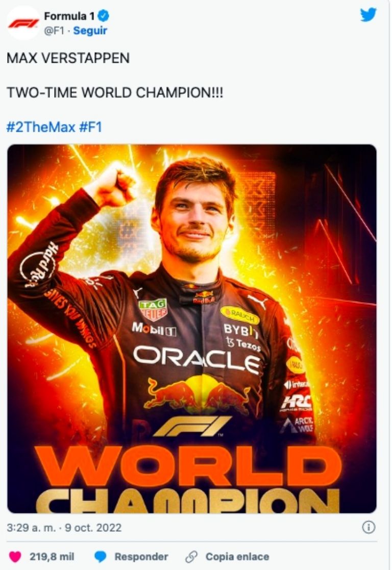The height and width of the screenshot is (570, 392).
Task: Open the World Champion image of Verstappen
Action: click(196, 332)
